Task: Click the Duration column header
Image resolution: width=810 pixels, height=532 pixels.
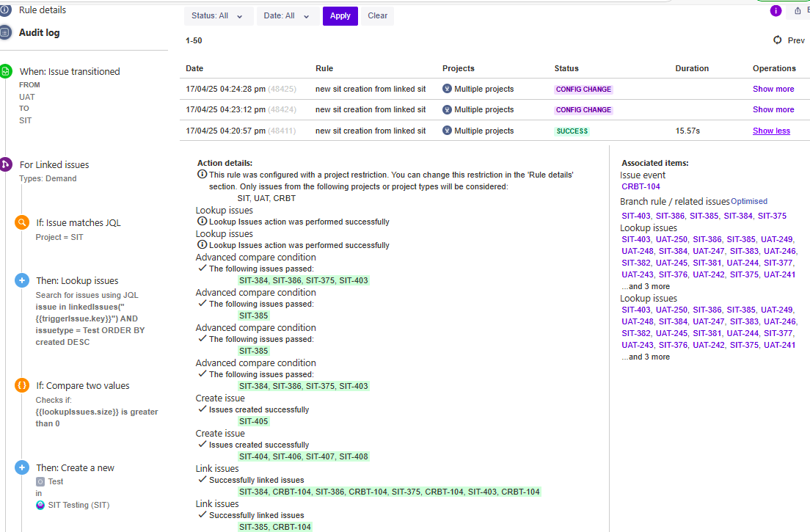Action: (x=692, y=68)
